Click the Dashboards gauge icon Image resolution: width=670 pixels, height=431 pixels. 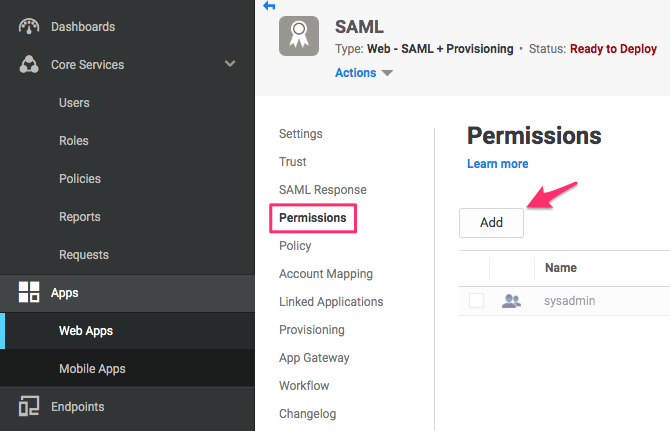point(29,26)
